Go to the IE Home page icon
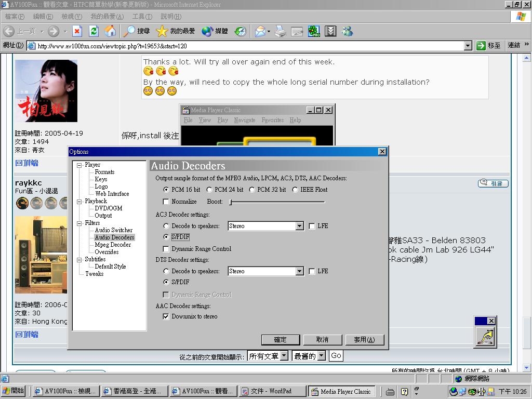This screenshot has height=399, width=532. (x=110, y=31)
